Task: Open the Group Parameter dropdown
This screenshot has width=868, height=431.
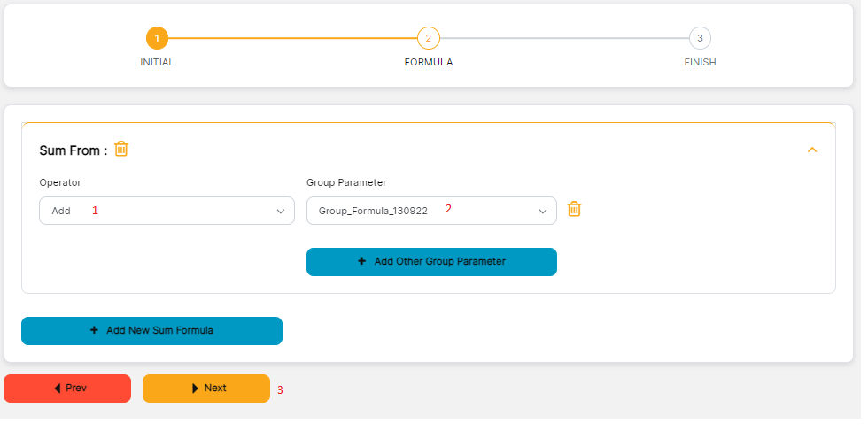Action: click(x=431, y=211)
